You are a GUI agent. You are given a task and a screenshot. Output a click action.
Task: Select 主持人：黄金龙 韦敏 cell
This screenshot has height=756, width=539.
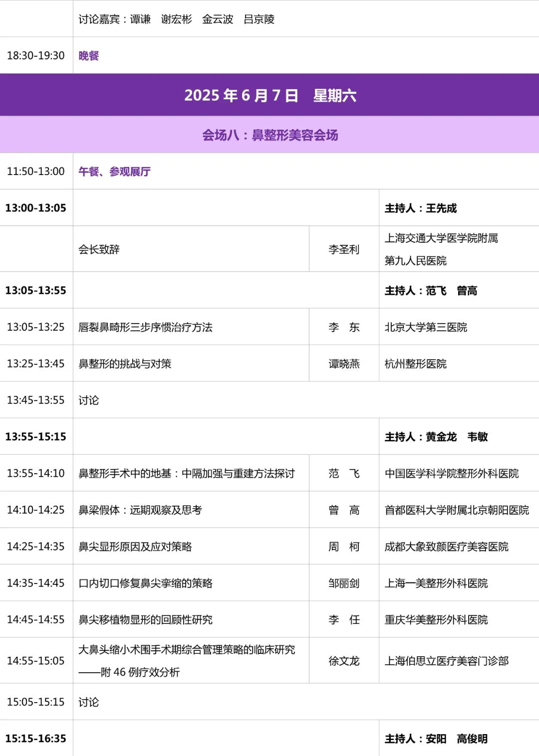(x=434, y=436)
